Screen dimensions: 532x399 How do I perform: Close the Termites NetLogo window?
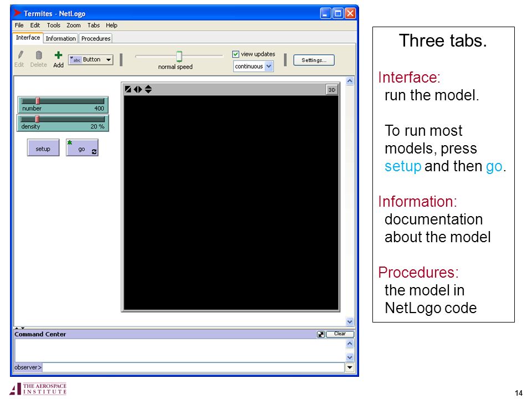(350, 13)
